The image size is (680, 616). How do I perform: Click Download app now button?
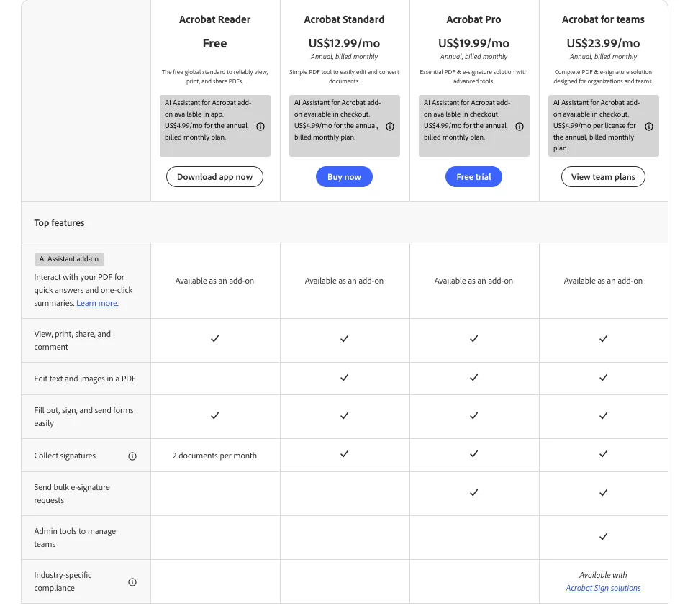tap(214, 177)
